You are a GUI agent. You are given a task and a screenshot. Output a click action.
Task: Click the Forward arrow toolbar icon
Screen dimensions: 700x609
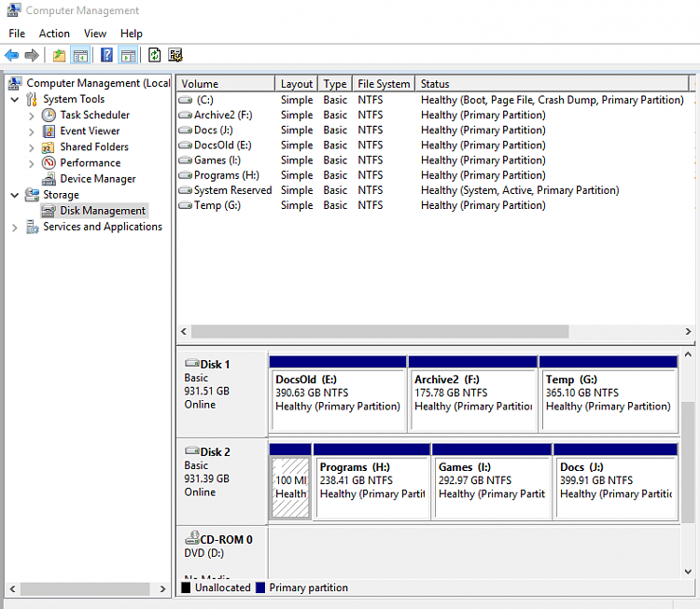tap(32, 55)
